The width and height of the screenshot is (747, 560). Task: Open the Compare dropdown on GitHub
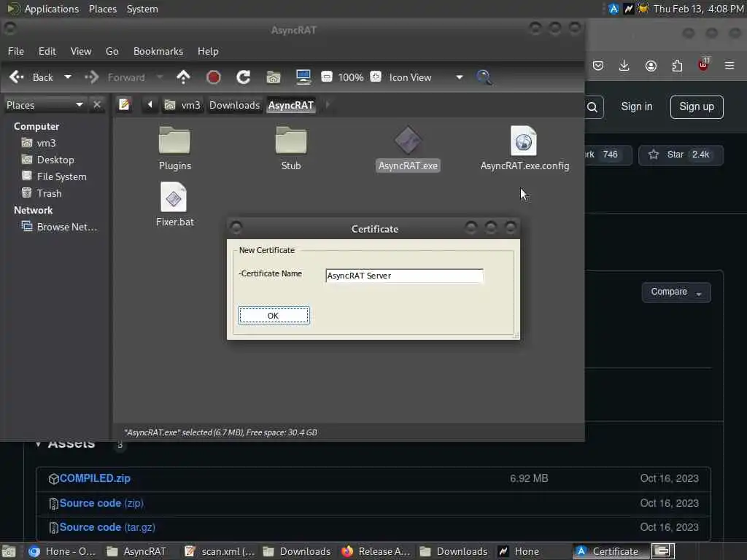tap(676, 292)
